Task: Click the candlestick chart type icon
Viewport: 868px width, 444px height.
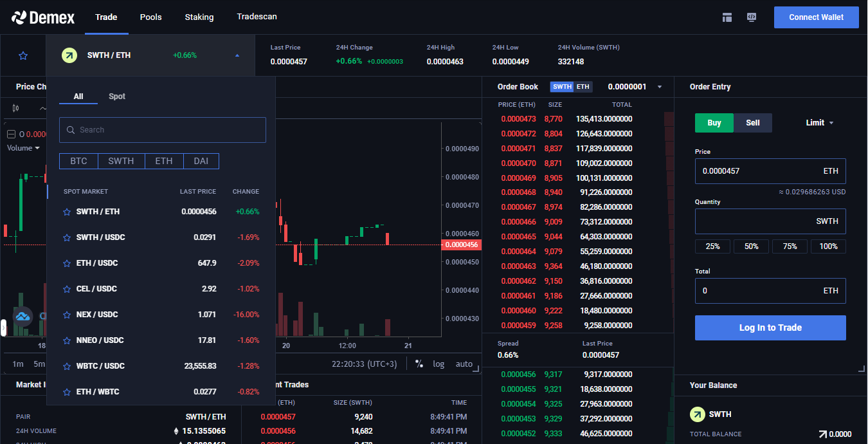Action: click(x=16, y=108)
